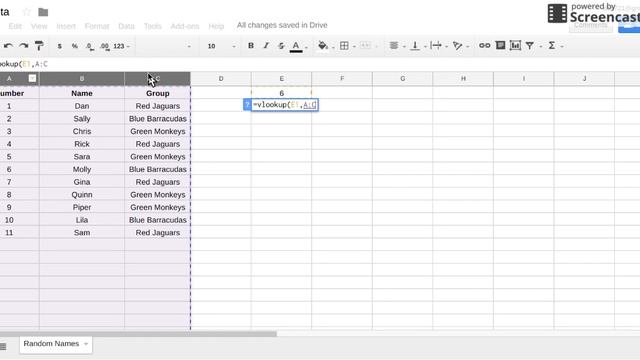Click the Insert chart icon
The height and width of the screenshot is (360, 640).
(x=516, y=45)
